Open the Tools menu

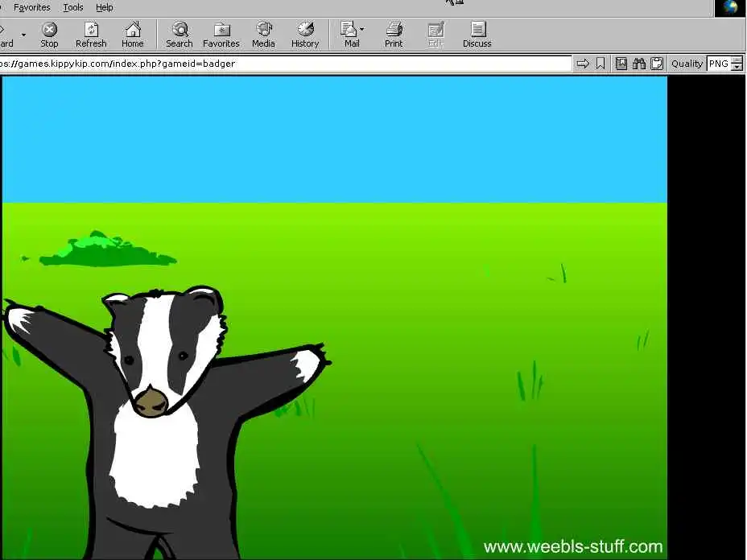[x=73, y=7]
